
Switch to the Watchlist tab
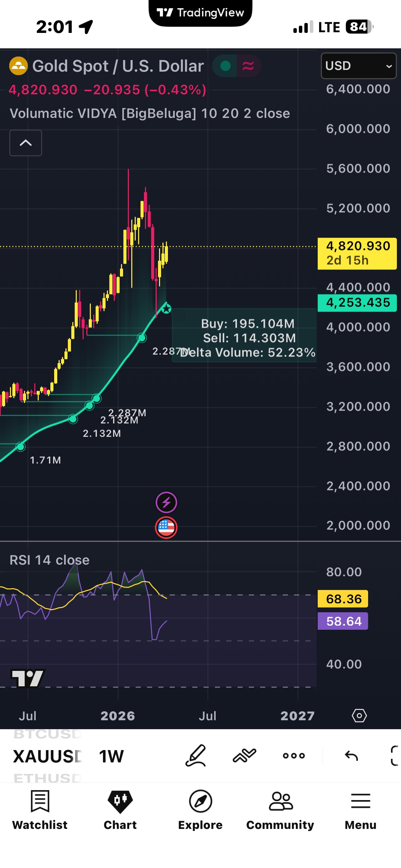(40, 810)
